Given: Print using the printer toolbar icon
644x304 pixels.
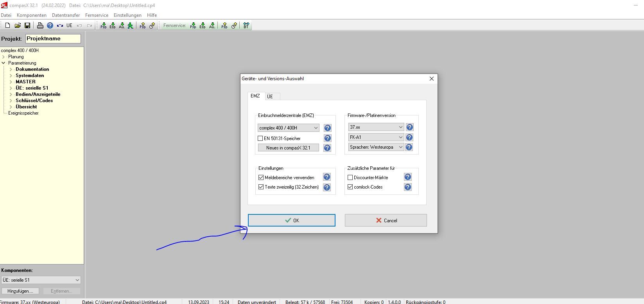Looking at the screenshot, I should 40,25.
